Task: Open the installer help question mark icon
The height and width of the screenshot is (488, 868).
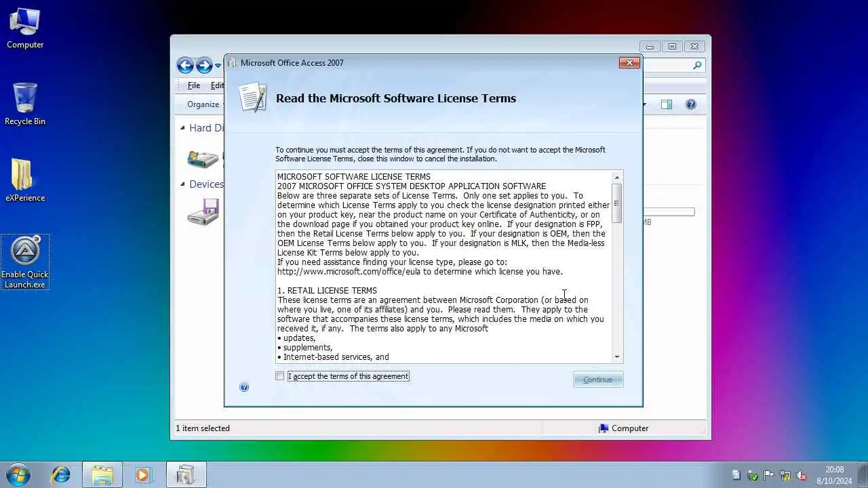Action: (x=244, y=387)
